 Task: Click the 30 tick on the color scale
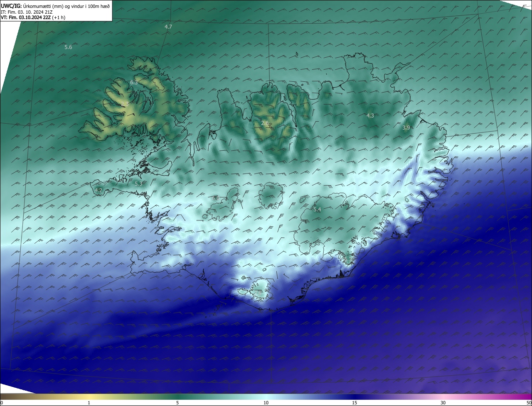(x=443, y=403)
